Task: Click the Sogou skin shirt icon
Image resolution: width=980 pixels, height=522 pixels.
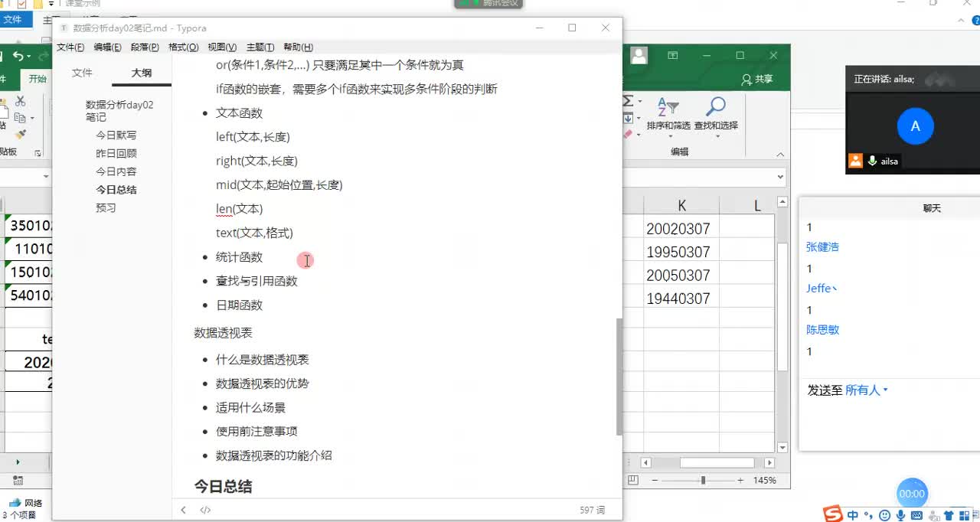Action: pyautogui.click(x=949, y=516)
